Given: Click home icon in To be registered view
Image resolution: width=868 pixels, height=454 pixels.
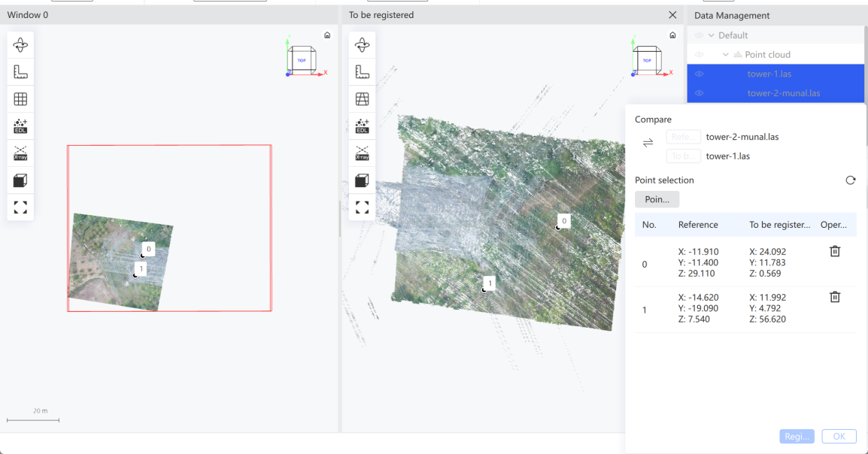Looking at the screenshot, I should point(672,35).
